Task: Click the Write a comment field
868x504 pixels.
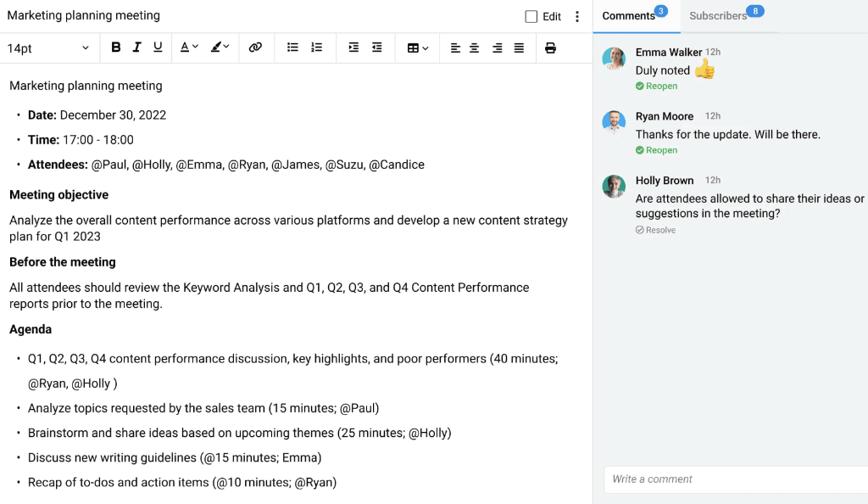Action: pos(737,479)
